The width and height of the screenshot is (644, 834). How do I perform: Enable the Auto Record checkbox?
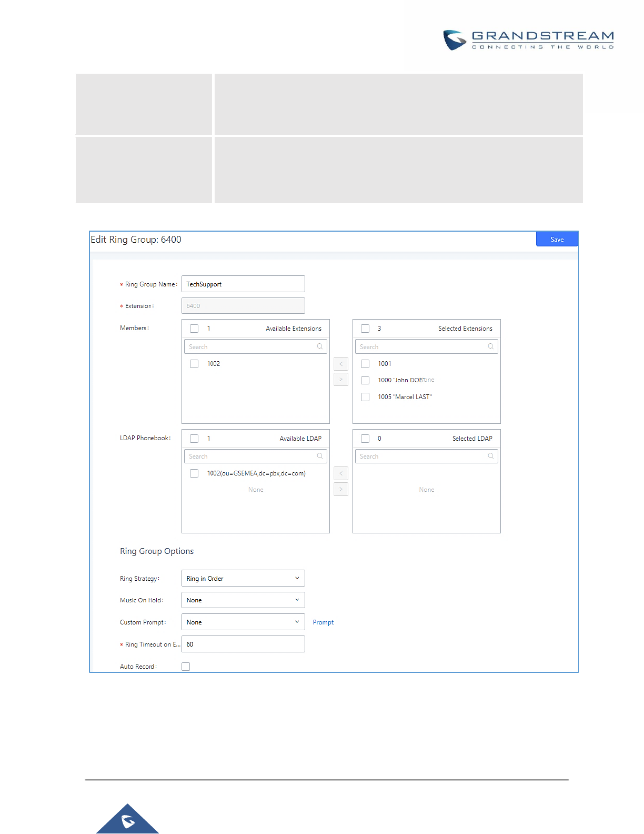186,667
